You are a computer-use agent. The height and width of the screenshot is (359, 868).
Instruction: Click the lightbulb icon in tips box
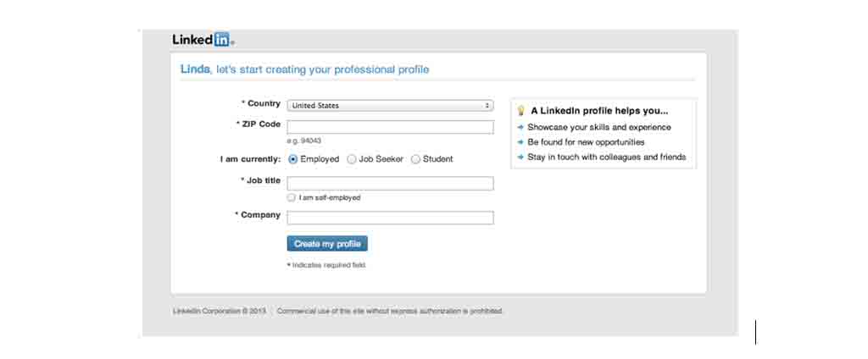(520, 111)
